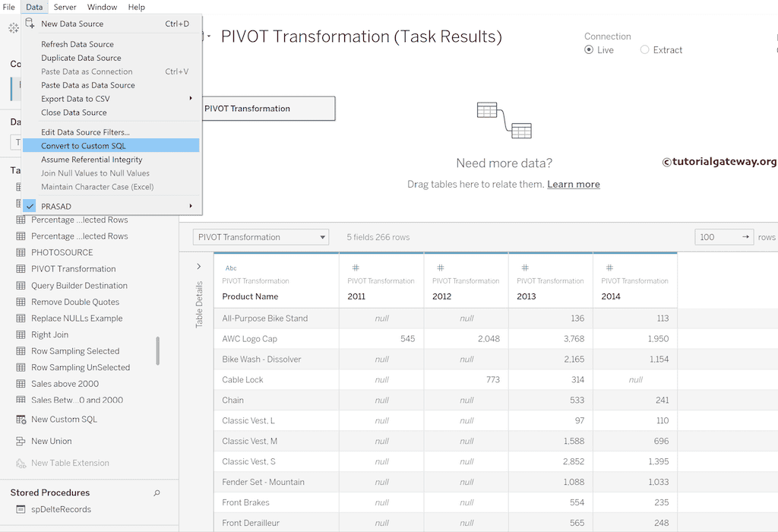Click the Tableau logo icon
The height and width of the screenshot is (532, 778).
(x=13, y=29)
